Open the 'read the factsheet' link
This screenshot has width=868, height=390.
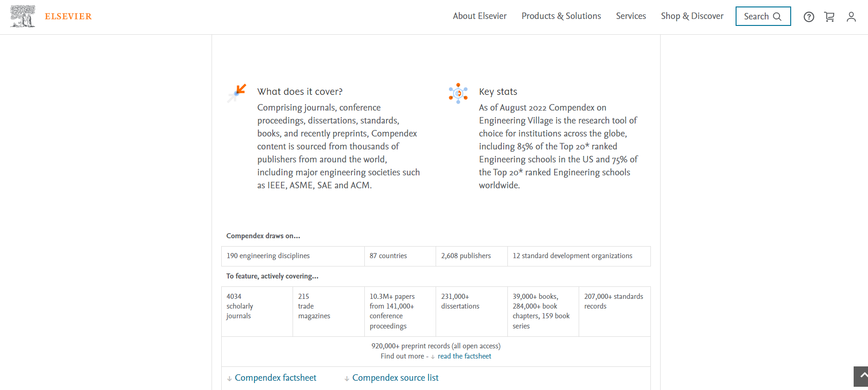click(x=464, y=356)
